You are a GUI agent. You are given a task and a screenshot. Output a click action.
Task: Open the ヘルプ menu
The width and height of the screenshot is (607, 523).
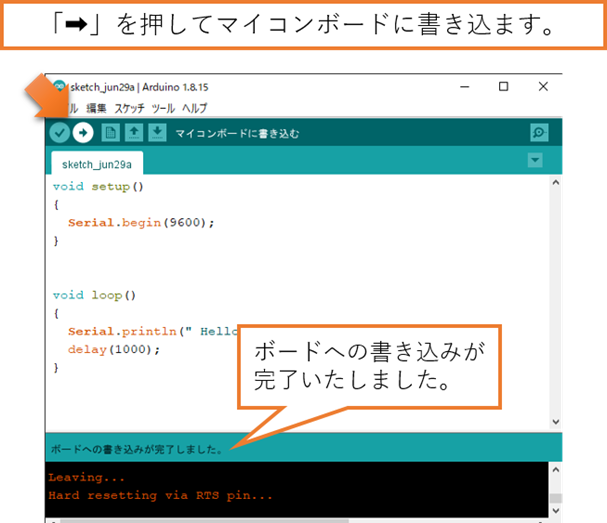coord(195,108)
